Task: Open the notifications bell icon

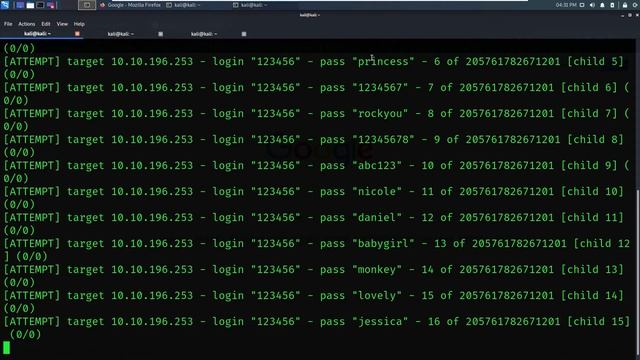Action: (x=602, y=5)
